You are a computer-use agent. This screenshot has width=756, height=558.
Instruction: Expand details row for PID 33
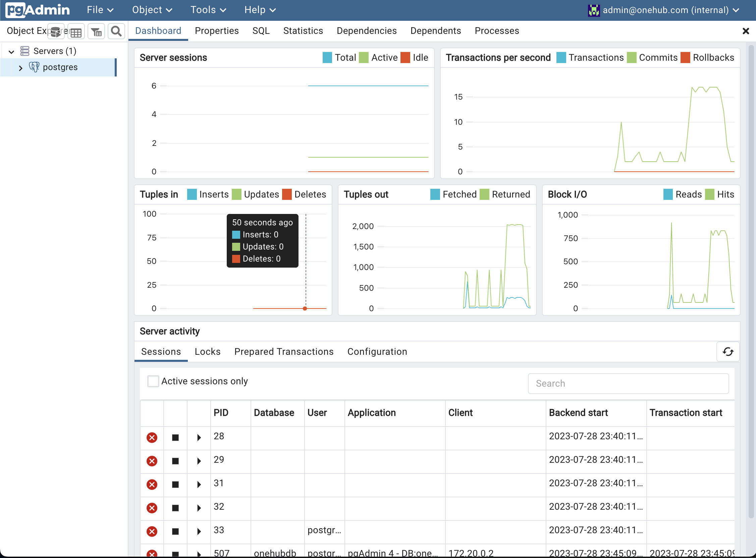coord(199,532)
